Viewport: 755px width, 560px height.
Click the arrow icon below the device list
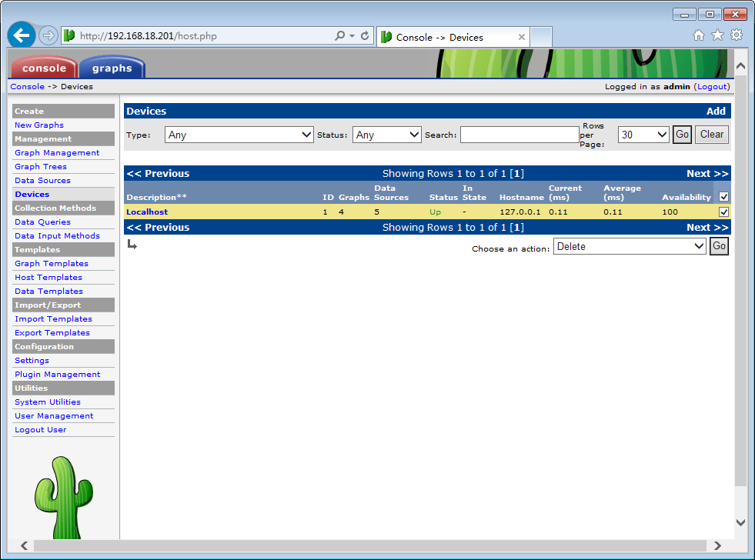pyautogui.click(x=132, y=245)
